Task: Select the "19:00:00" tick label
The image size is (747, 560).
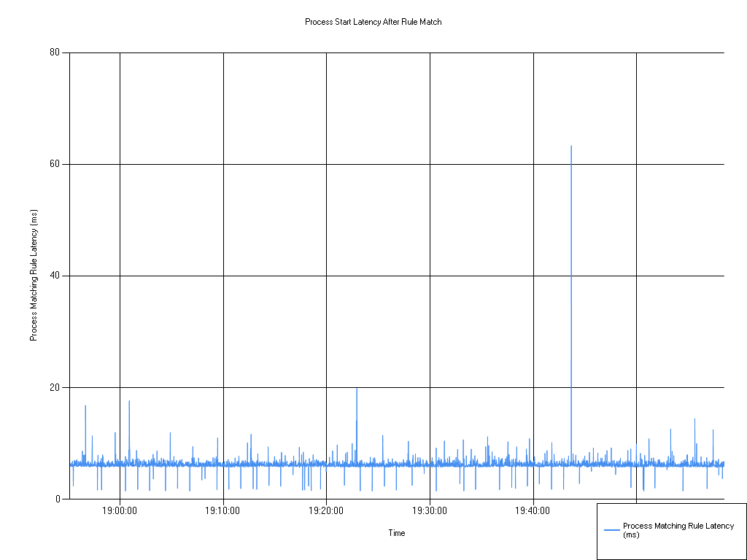Action: point(119,511)
